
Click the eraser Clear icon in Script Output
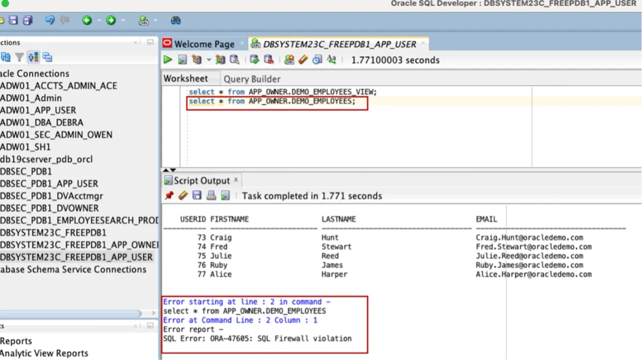pos(183,196)
